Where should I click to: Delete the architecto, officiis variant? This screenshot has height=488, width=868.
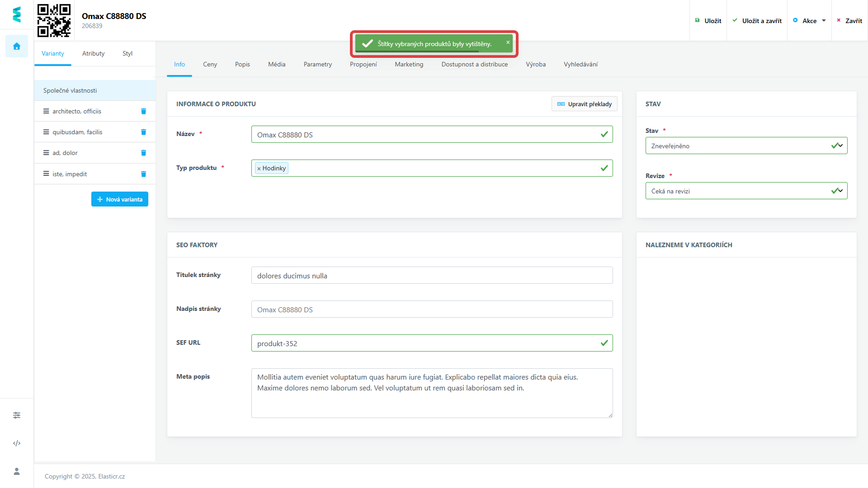143,111
